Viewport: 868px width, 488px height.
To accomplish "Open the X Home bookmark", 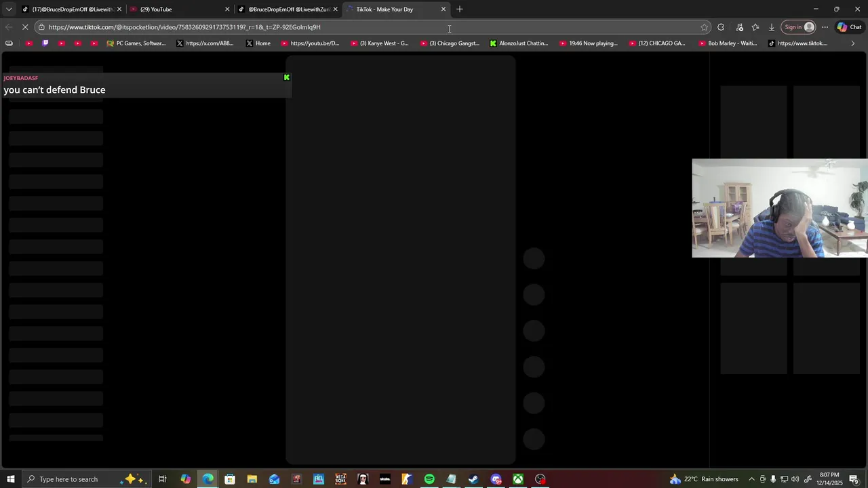I will 258,43.
